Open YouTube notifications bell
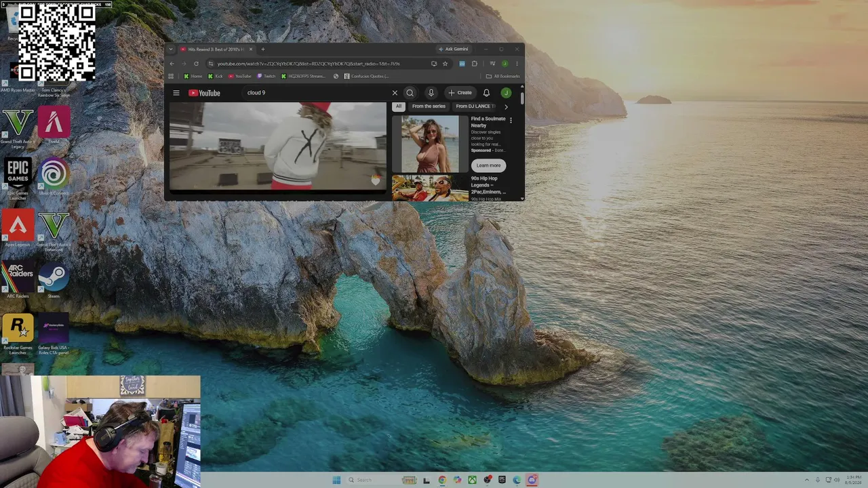This screenshot has height=488, width=868. [486, 93]
